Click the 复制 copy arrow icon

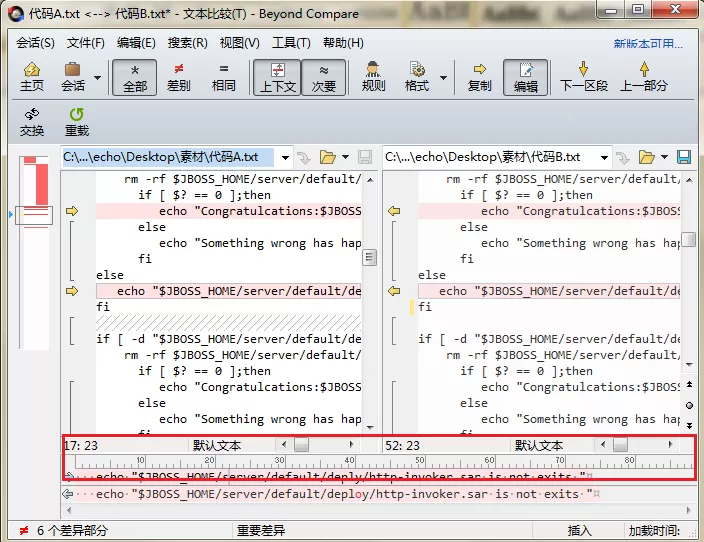coord(480,77)
